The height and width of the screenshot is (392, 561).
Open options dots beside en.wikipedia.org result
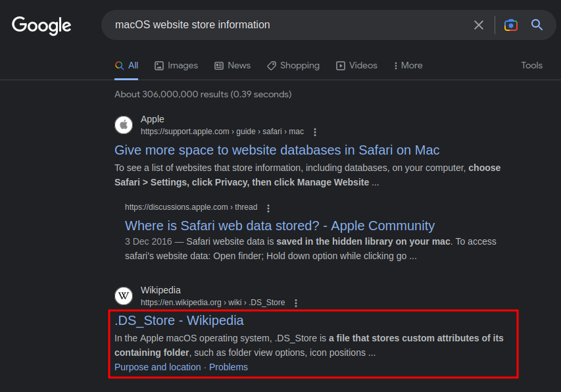296,303
